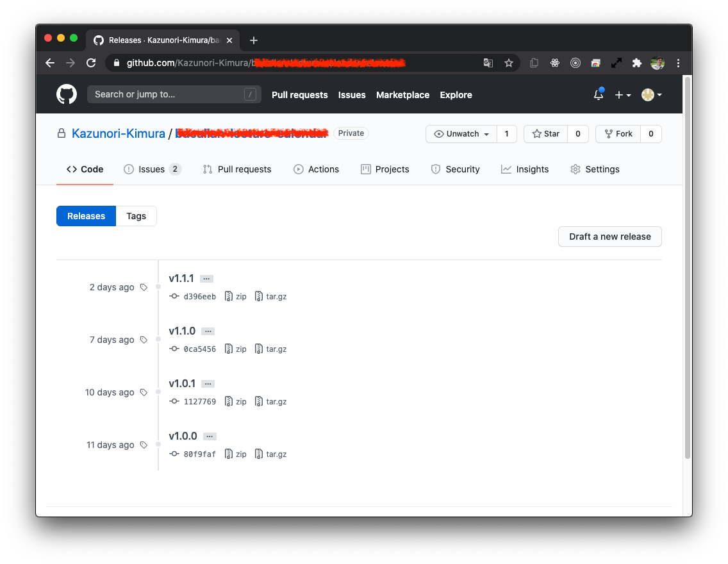Viewport: 728px width, 564px height.
Task: Click the browser forward arrow
Action: click(x=70, y=63)
